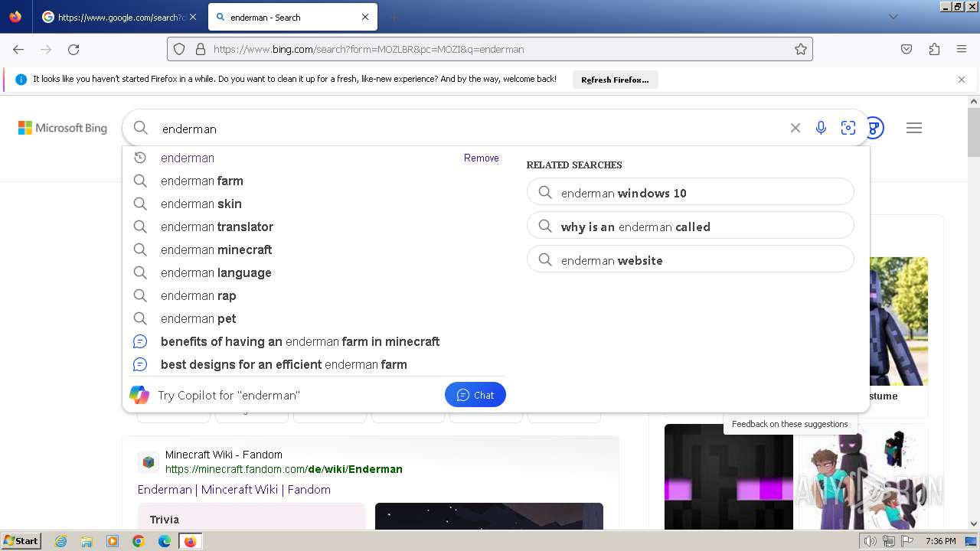Image resolution: width=980 pixels, height=551 pixels.
Task: Click the Refresh Firefox button
Action: [615, 80]
